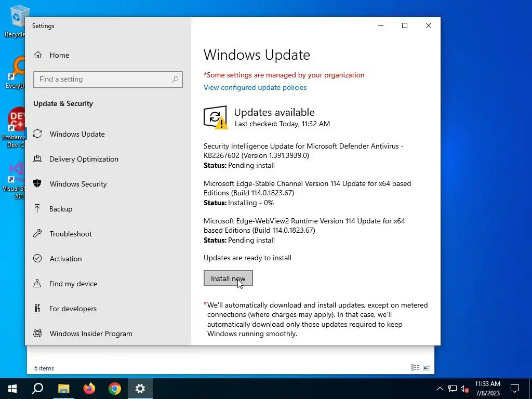The image size is (532, 399).
Task: Launch Firefox from the taskbar
Action: (89, 389)
